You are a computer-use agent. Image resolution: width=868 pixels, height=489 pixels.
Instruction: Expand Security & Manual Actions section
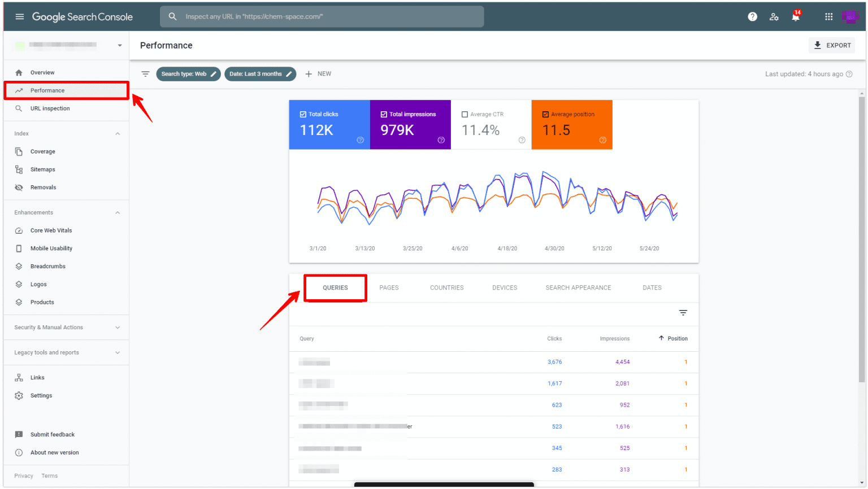[118, 328]
